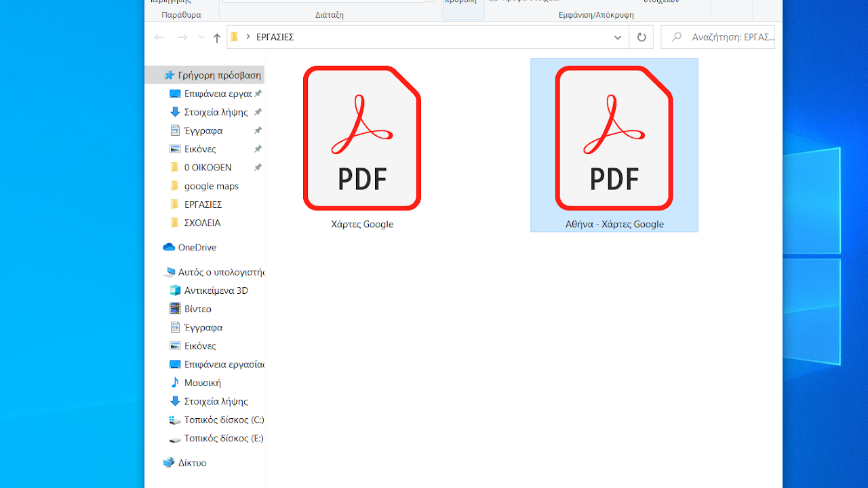The image size is (868, 488).
Task: Select Δίκτυο in the navigation pane
Action: pyautogui.click(x=185, y=463)
